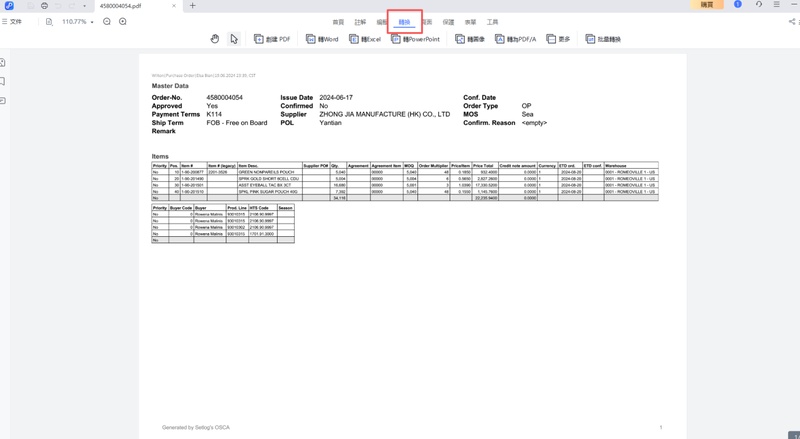
Task: Open the 工具 tools tab
Action: click(492, 22)
